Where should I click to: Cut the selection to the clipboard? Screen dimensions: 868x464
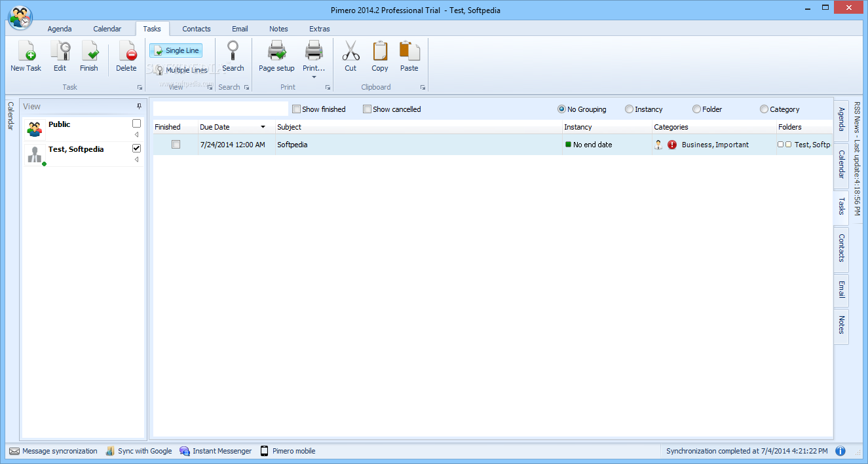[350, 56]
